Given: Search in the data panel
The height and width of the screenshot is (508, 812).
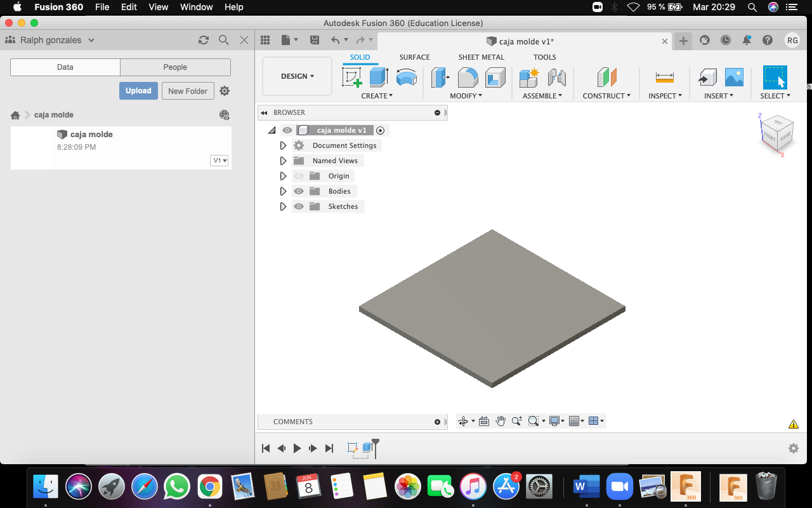Looking at the screenshot, I should click(224, 40).
